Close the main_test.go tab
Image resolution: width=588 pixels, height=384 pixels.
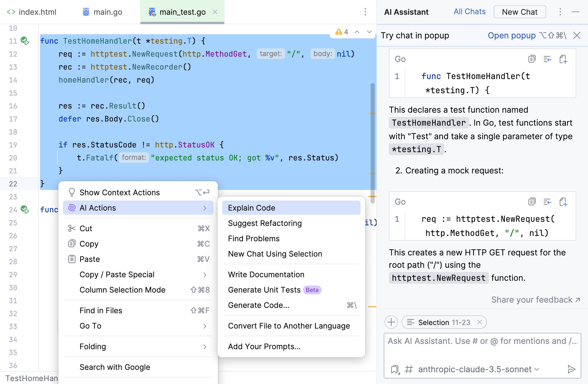(x=215, y=12)
